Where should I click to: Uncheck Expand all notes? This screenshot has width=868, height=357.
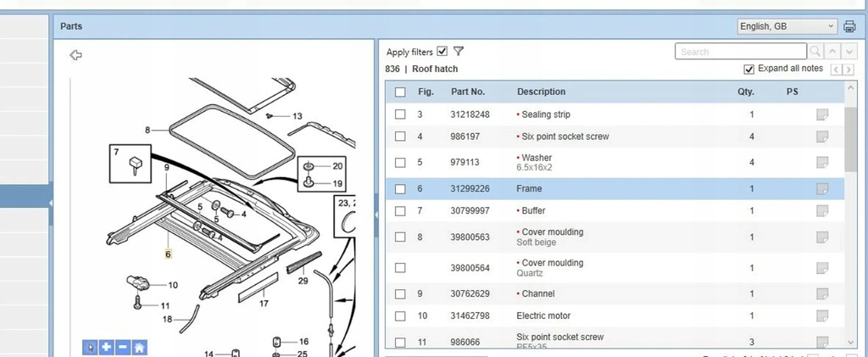749,70
